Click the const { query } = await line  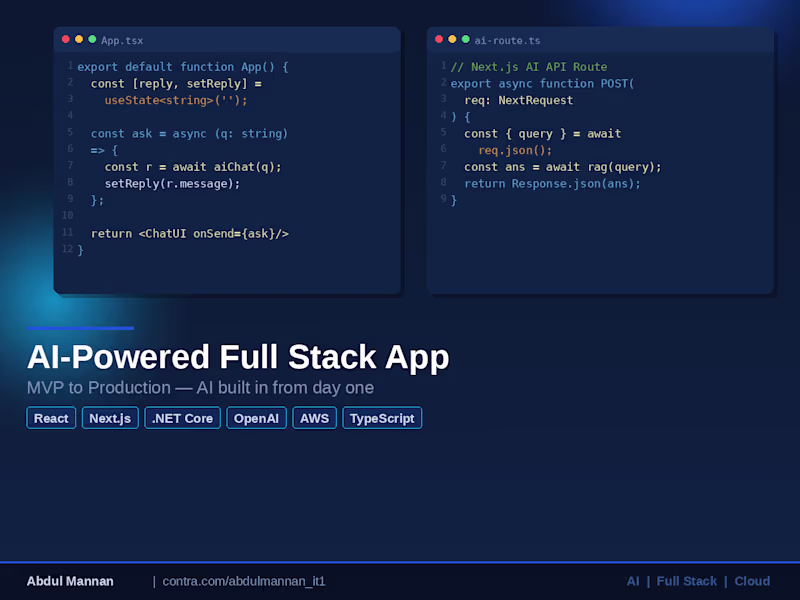click(542, 134)
